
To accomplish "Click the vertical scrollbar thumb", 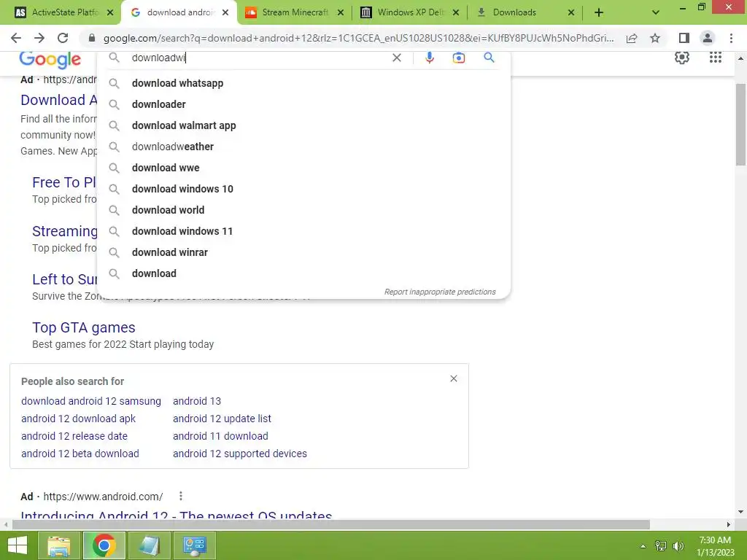I will 740,125.
